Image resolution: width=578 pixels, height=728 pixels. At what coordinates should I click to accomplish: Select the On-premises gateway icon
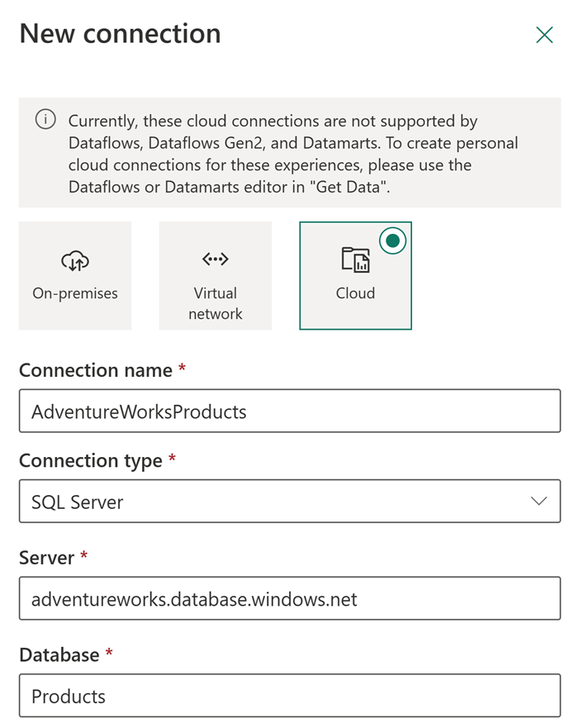[x=74, y=259]
